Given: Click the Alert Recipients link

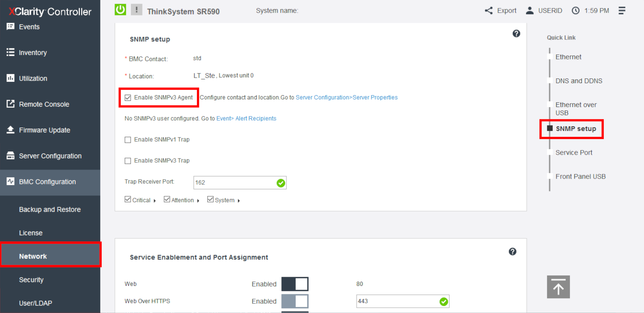Looking at the screenshot, I should coord(255,118).
